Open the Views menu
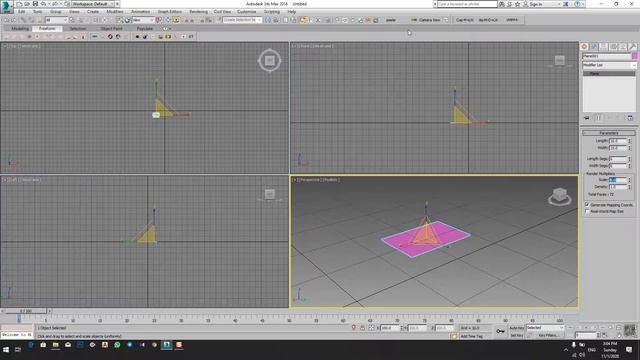The image size is (640, 360). pos(74,11)
